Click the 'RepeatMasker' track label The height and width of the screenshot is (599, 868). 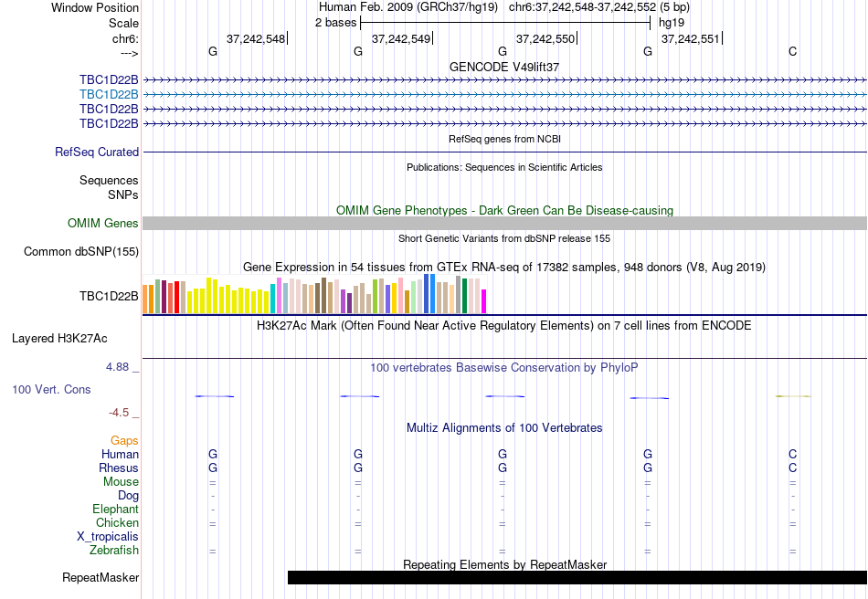(101, 577)
